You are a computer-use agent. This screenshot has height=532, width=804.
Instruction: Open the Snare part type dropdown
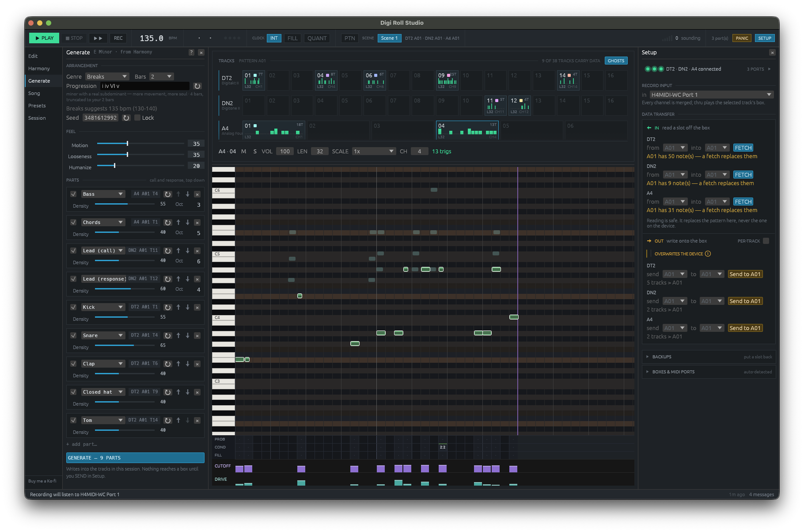(103, 335)
